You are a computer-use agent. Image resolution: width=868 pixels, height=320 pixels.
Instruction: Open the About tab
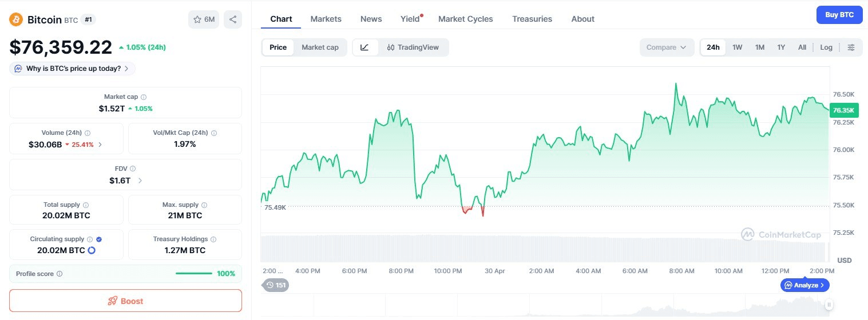pos(583,19)
